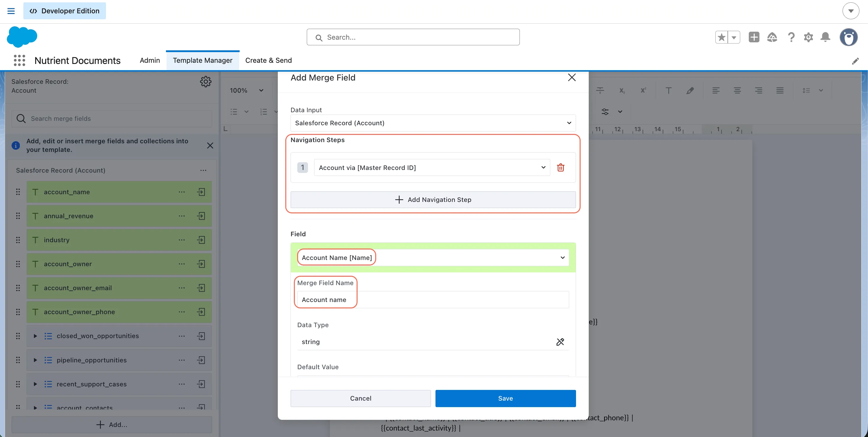Delete navigation step 1 with trash icon
This screenshot has height=437, width=868.
pyautogui.click(x=560, y=168)
